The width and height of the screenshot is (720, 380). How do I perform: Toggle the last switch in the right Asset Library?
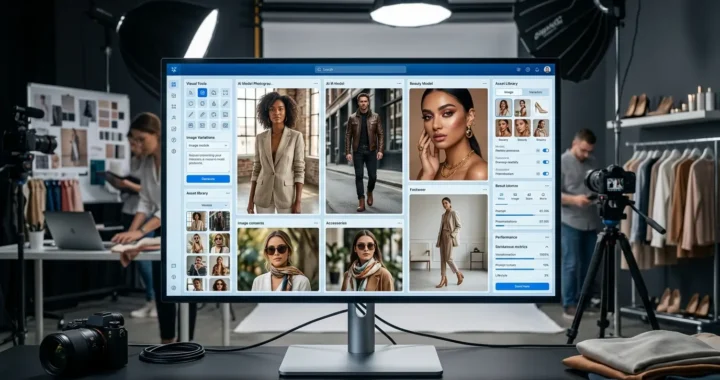(546, 173)
